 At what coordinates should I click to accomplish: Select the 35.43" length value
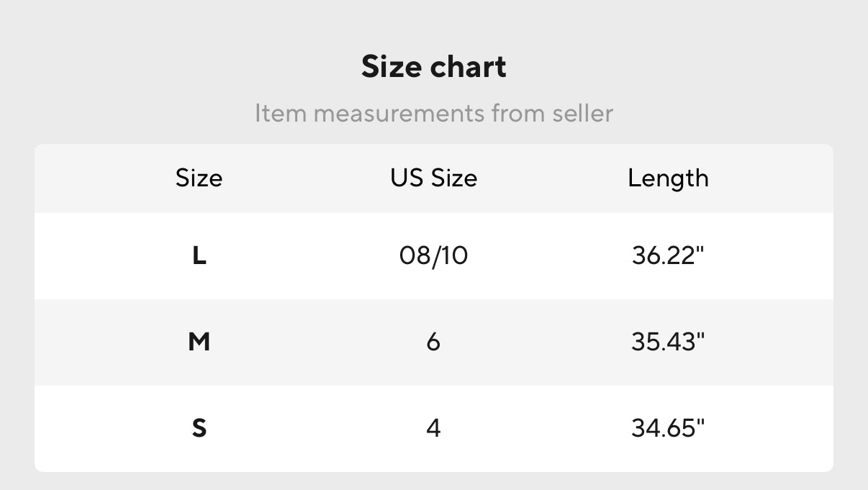pyautogui.click(x=668, y=342)
